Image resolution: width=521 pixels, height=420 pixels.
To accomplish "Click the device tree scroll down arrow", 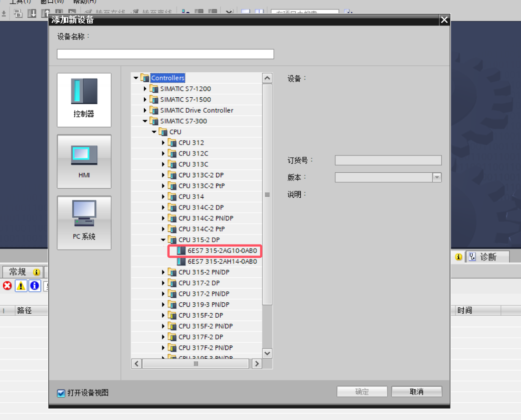I will click(267, 353).
